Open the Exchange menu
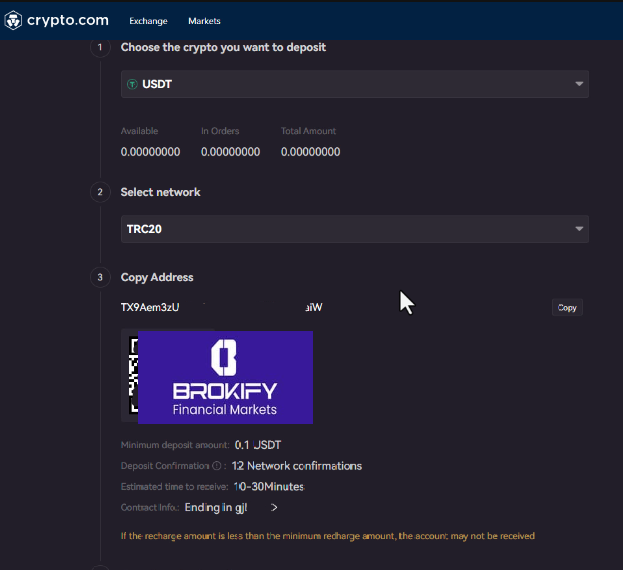 click(x=148, y=21)
